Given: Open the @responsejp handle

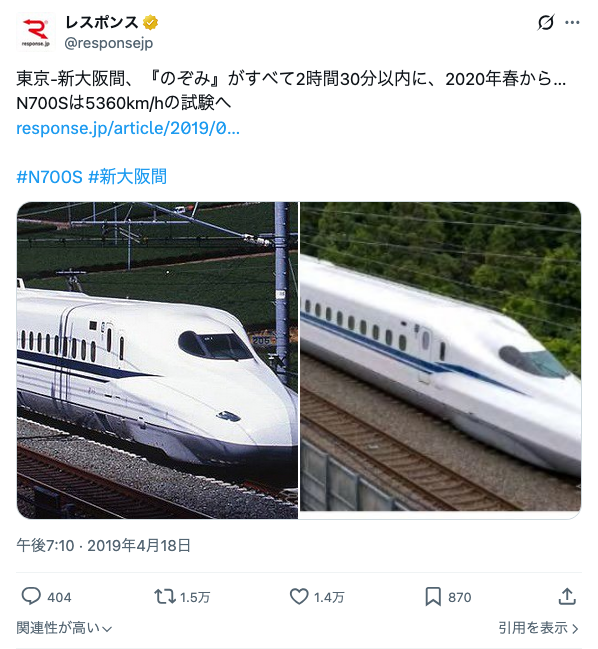Looking at the screenshot, I should (x=109, y=43).
